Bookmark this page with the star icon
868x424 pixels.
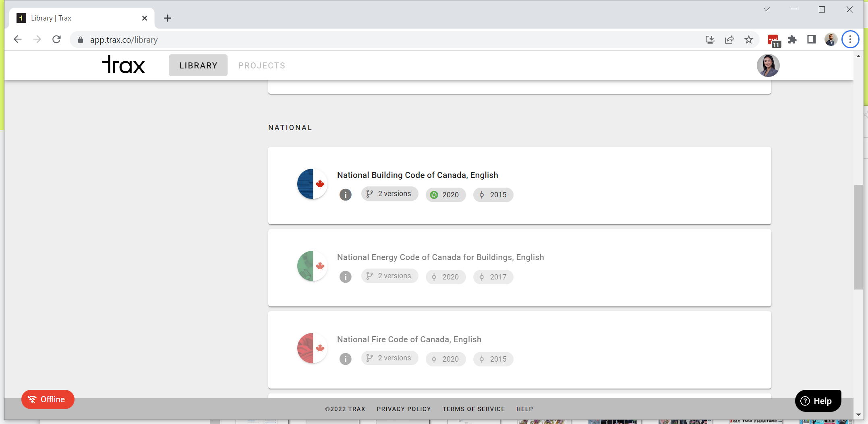pos(749,39)
